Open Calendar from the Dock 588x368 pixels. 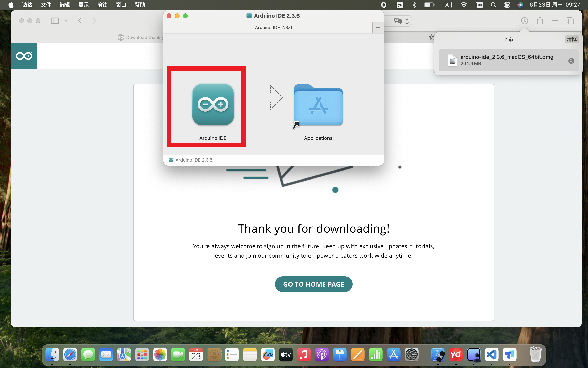pos(196,355)
